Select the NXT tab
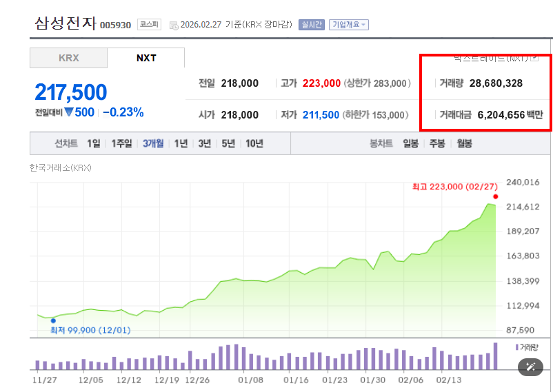This screenshot has height=392, width=553. pos(146,58)
